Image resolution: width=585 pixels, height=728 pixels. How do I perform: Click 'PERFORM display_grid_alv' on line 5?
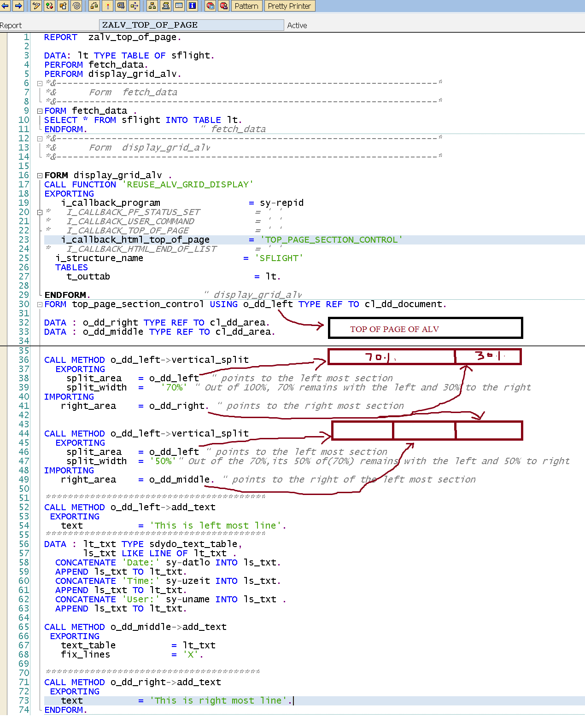coord(112,74)
